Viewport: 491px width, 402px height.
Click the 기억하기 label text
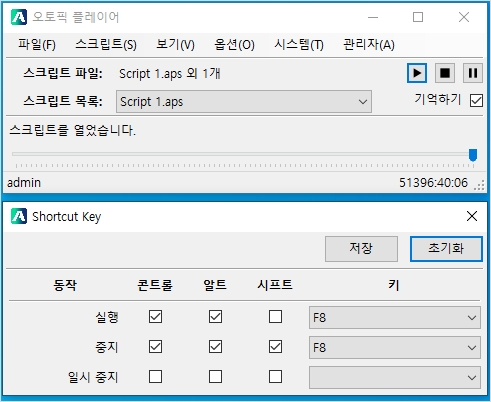[438, 99]
